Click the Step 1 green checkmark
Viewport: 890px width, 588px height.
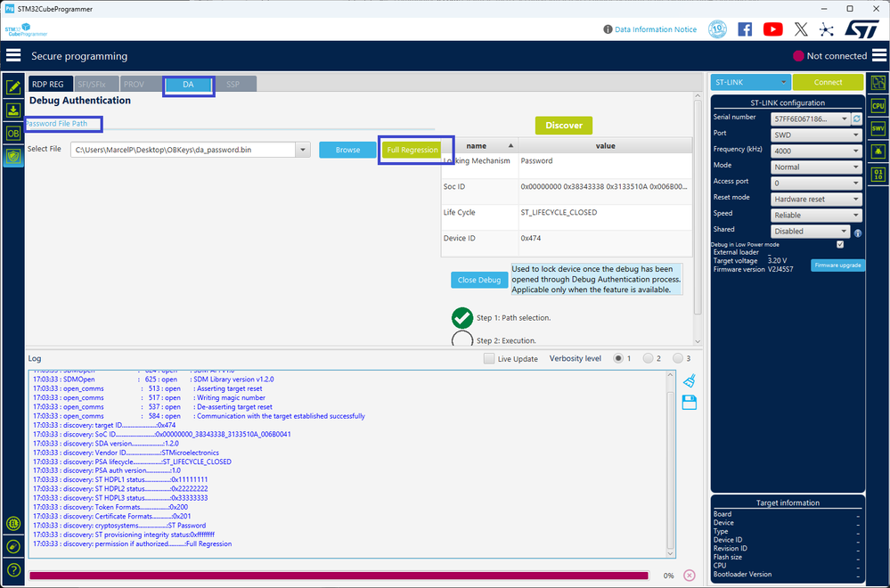pyautogui.click(x=462, y=318)
